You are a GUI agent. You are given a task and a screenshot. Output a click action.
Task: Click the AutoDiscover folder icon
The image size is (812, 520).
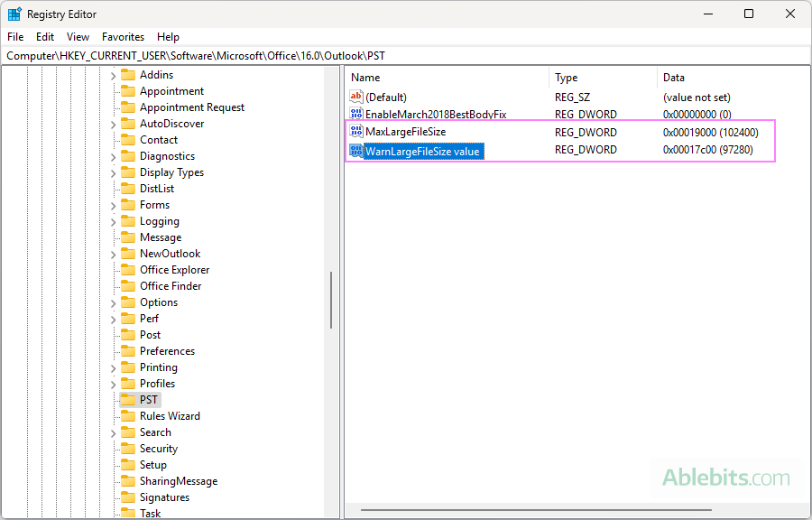pos(128,124)
